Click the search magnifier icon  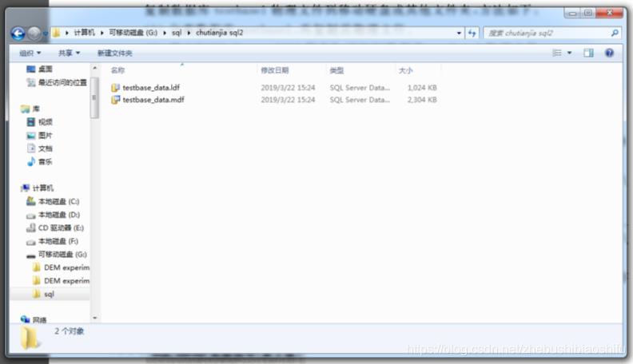[615, 33]
